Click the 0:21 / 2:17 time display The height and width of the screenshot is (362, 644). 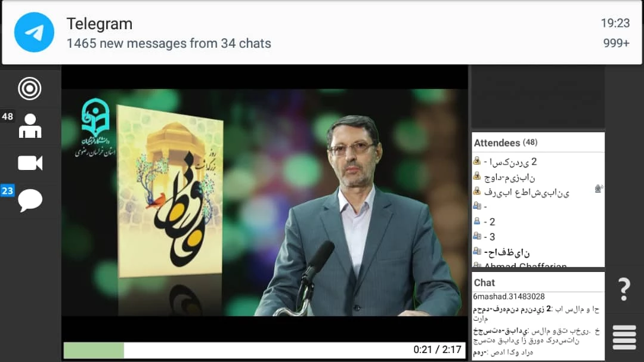(438, 350)
